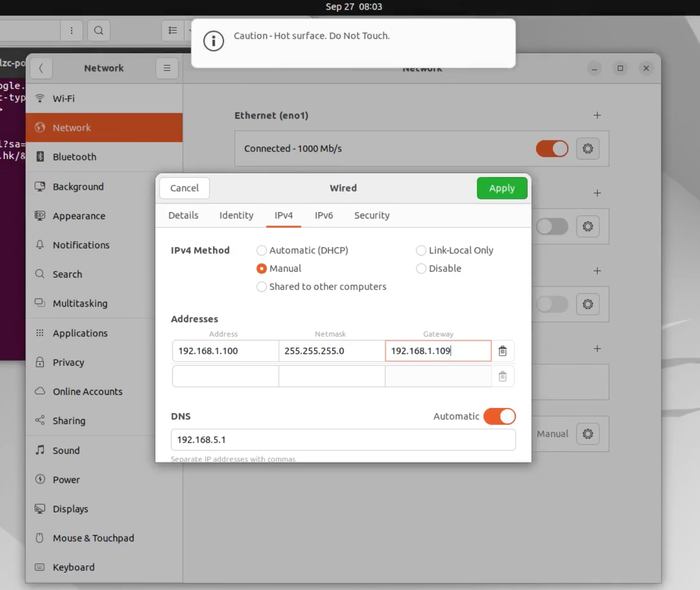The height and width of the screenshot is (590, 700).
Task: Open gear settings for Ethernet eno1 connection
Action: coord(588,148)
